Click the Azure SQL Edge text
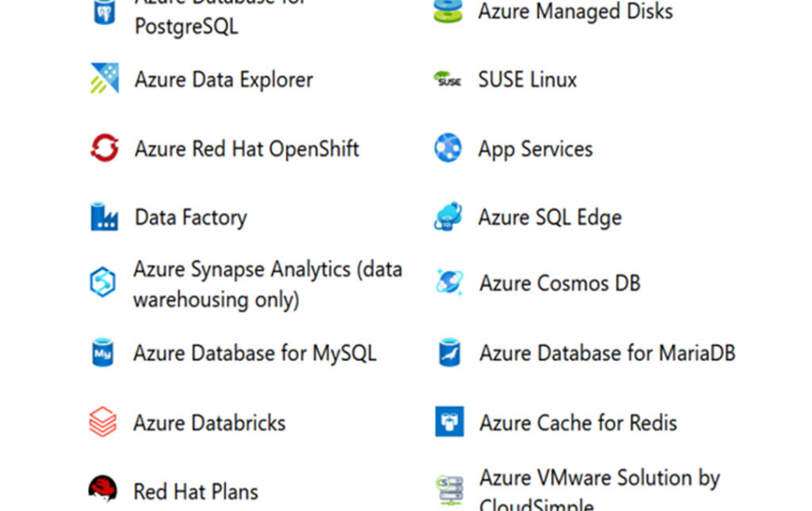Image resolution: width=812 pixels, height=511 pixels. tap(549, 217)
